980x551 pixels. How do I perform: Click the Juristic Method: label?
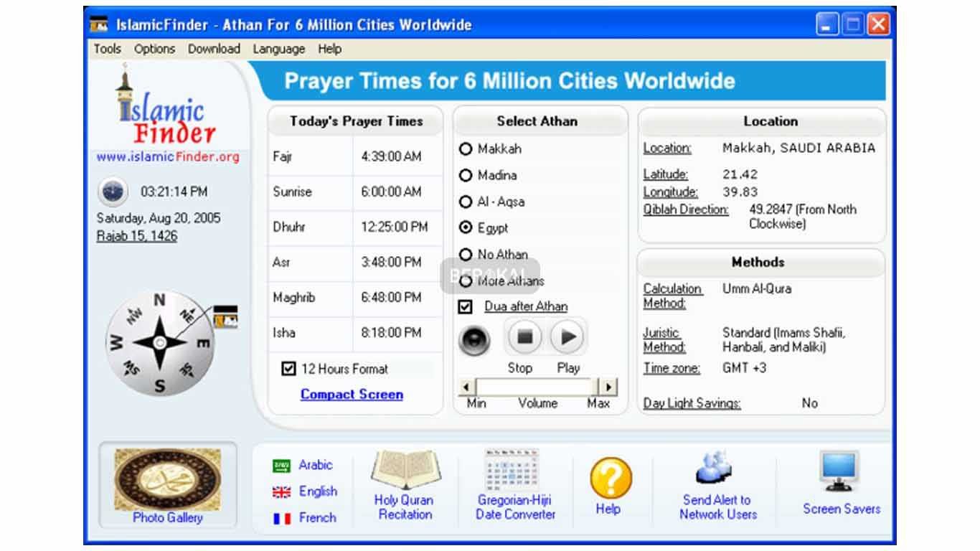(664, 340)
